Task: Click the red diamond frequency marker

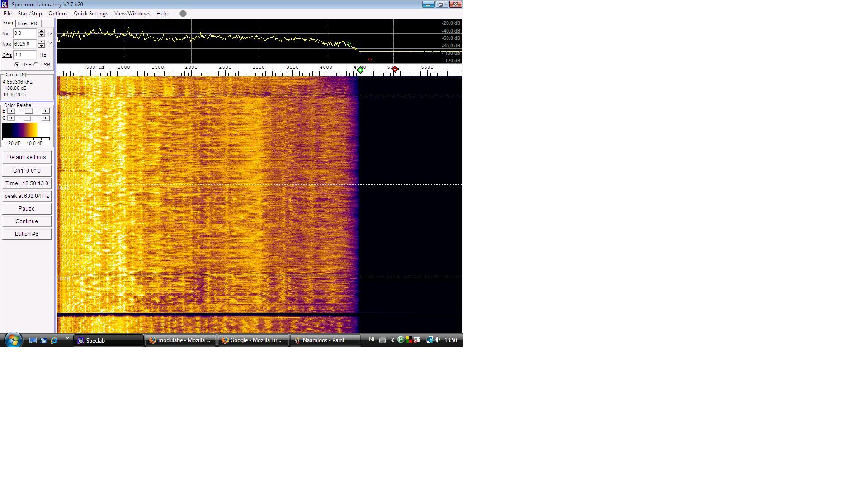Action: [x=395, y=69]
